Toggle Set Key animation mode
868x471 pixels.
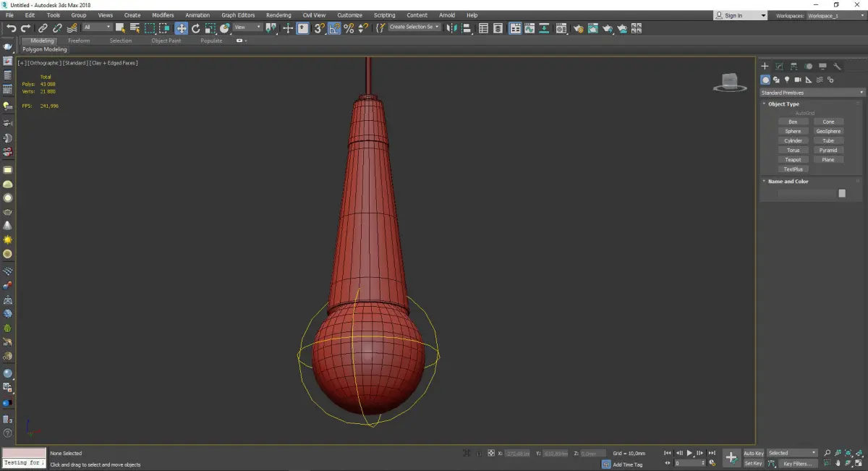click(x=754, y=464)
